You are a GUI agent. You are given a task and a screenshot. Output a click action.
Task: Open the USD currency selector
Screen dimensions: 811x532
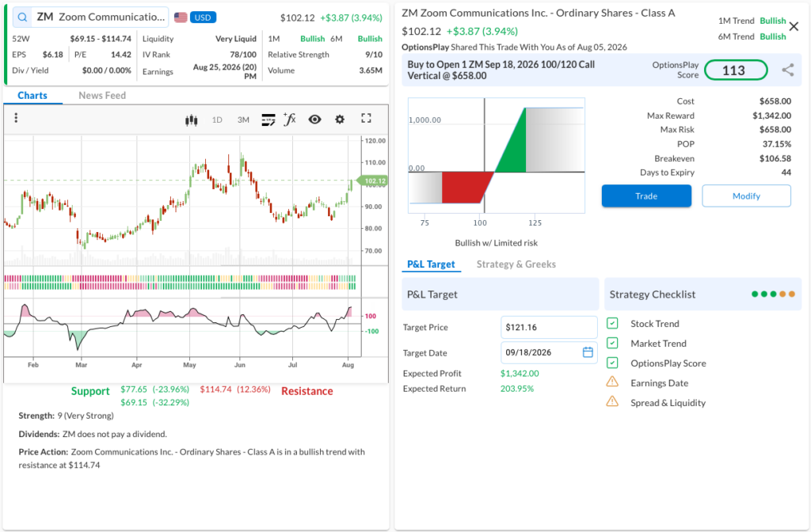pyautogui.click(x=203, y=17)
